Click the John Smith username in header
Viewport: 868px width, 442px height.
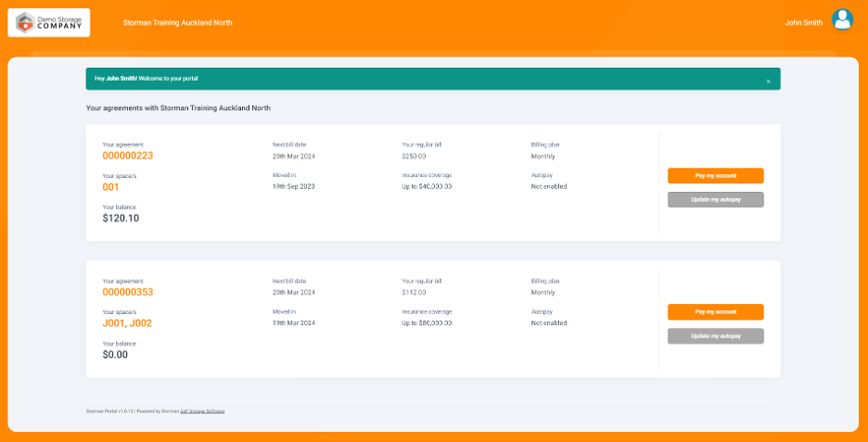804,22
